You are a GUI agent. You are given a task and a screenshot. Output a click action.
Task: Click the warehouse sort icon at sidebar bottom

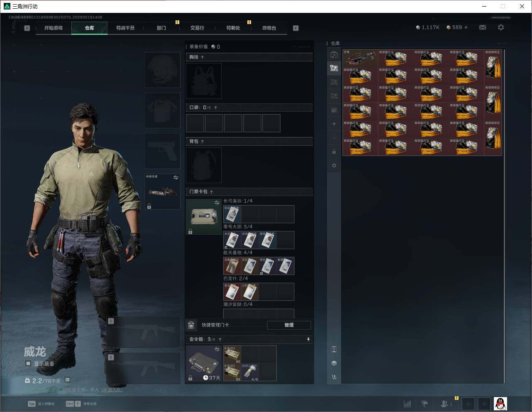[334, 377]
